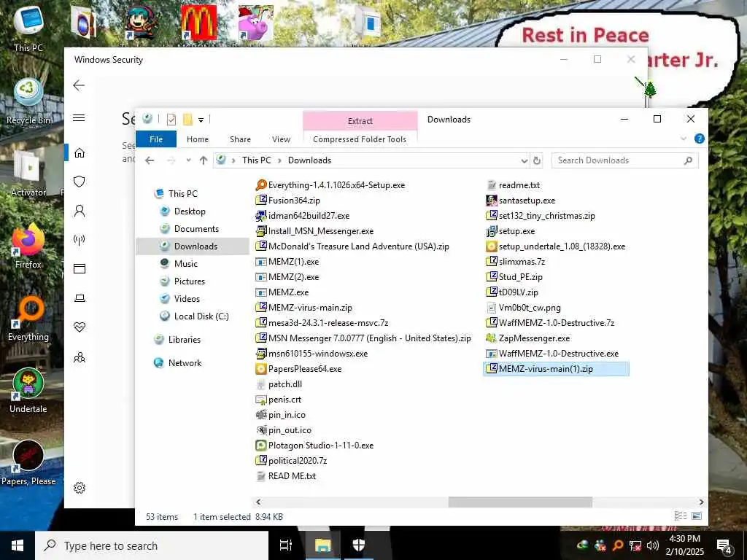Select Desktop in navigation pane
Image resolution: width=747 pixels, height=560 pixels.
[189, 211]
